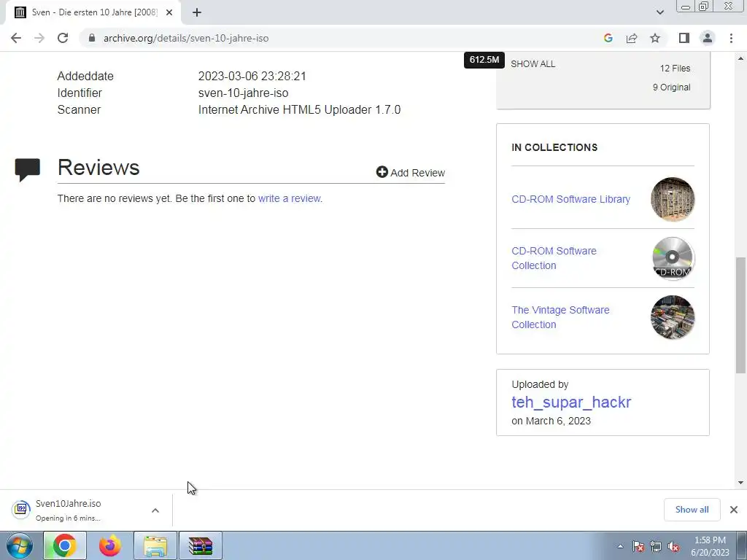747x560 pixels.
Task: Open Google icon in address bar
Action: (x=608, y=38)
